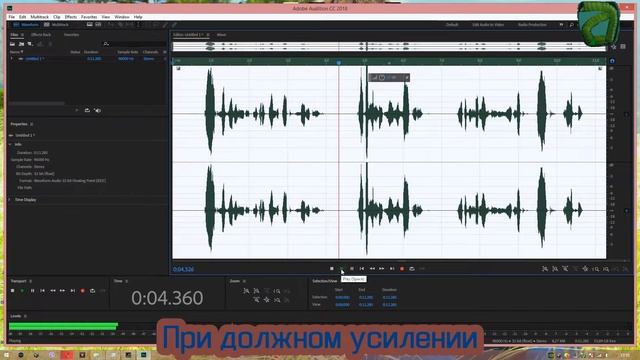The image size is (640, 360).
Task: Open the Properties panel menu
Action: [x=31, y=124]
